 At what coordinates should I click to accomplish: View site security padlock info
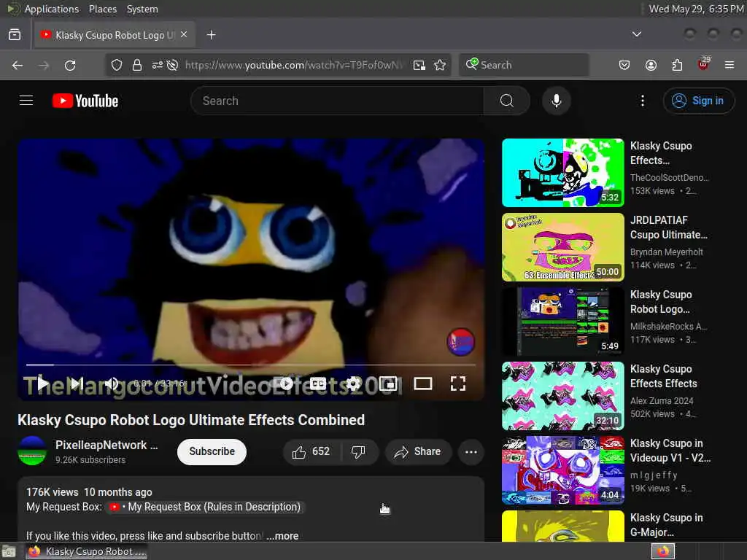click(136, 65)
